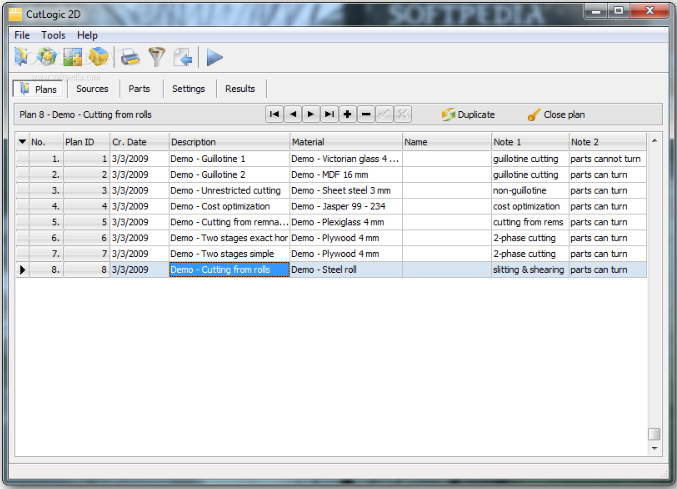This screenshot has width=677, height=489.
Task: Click the yellow cube settings icon
Action: [98, 57]
